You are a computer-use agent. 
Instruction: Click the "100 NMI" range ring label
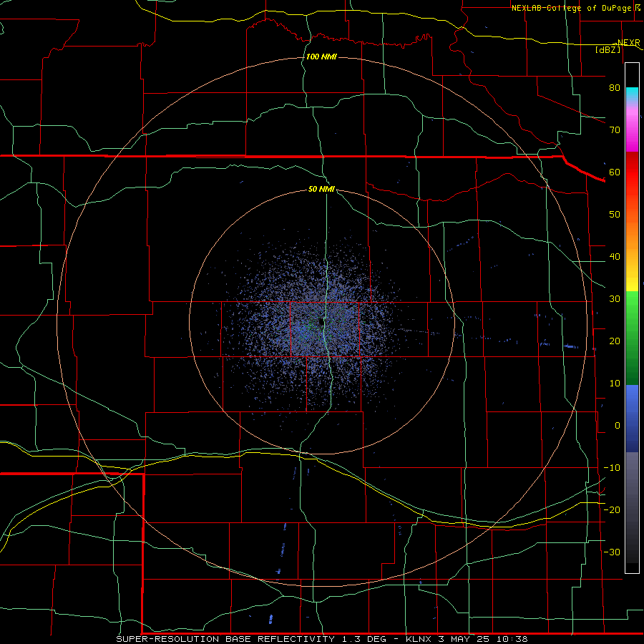321,57
